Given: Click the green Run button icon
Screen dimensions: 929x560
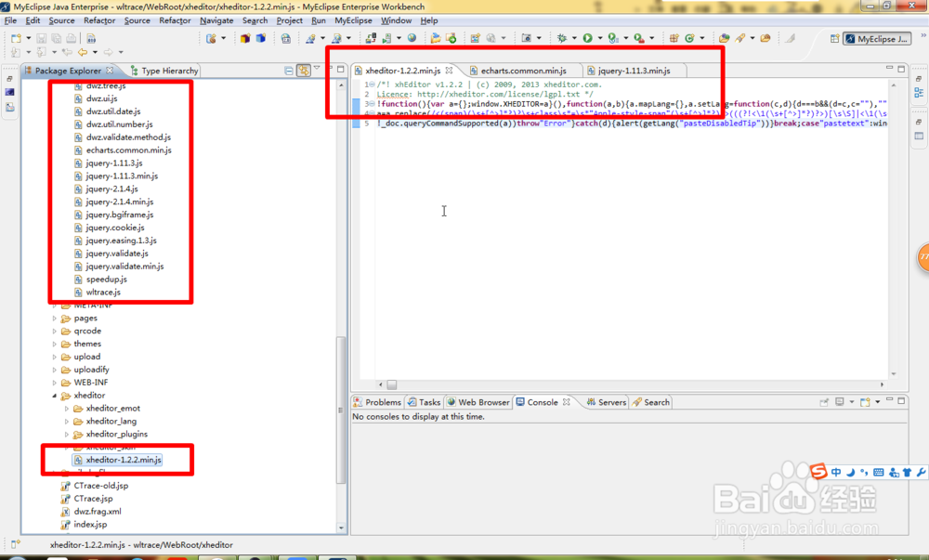Looking at the screenshot, I should 587,38.
